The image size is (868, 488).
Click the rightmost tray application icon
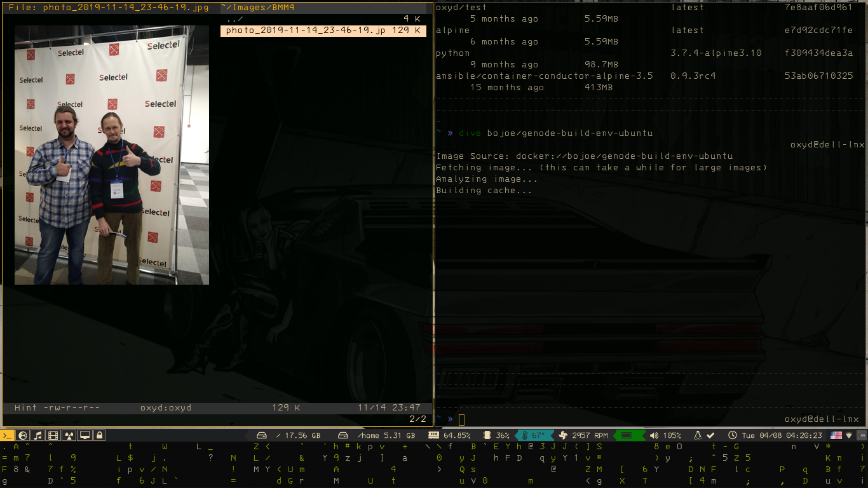pyautogui.click(x=861, y=435)
